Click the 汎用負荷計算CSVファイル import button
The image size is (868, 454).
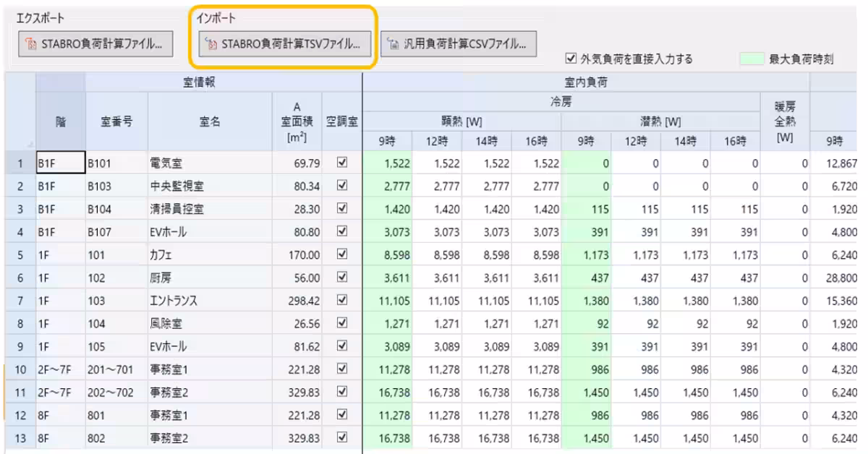[459, 44]
